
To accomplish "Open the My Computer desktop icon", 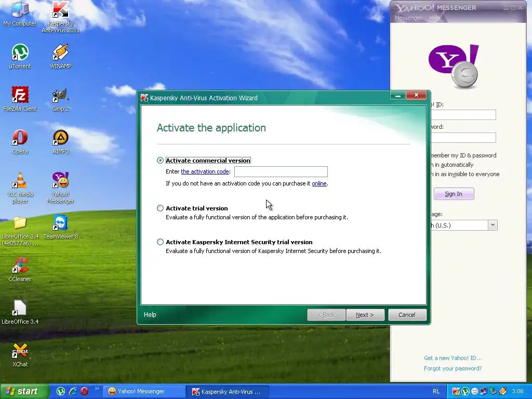I will pyautogui.click(x=20, y=14).
